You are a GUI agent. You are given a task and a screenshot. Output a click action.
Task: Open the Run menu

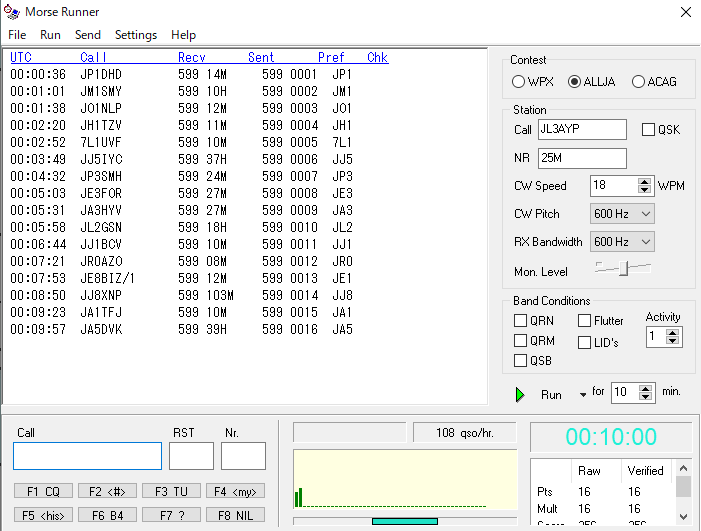click(50, 35)
